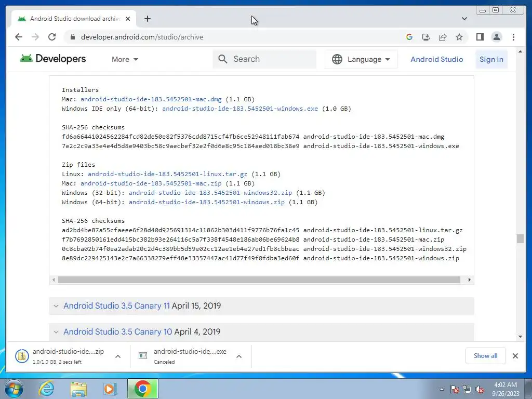Image resolution: width=532 pixels, height=399 pixels.
Task: Open Windows Media Player from taskbar
Action: tap(110, 389)
